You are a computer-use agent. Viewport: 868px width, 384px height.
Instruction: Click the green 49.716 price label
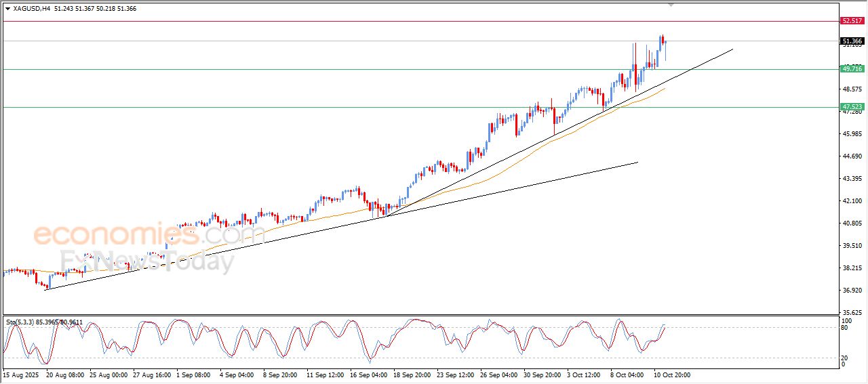click(852, 69)
